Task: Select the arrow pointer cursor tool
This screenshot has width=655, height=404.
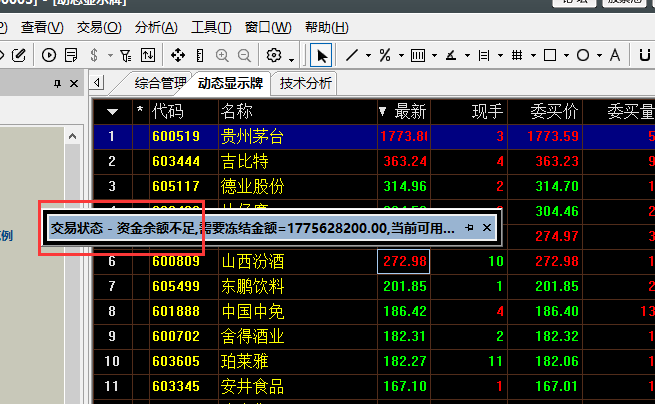Action: 321,55
